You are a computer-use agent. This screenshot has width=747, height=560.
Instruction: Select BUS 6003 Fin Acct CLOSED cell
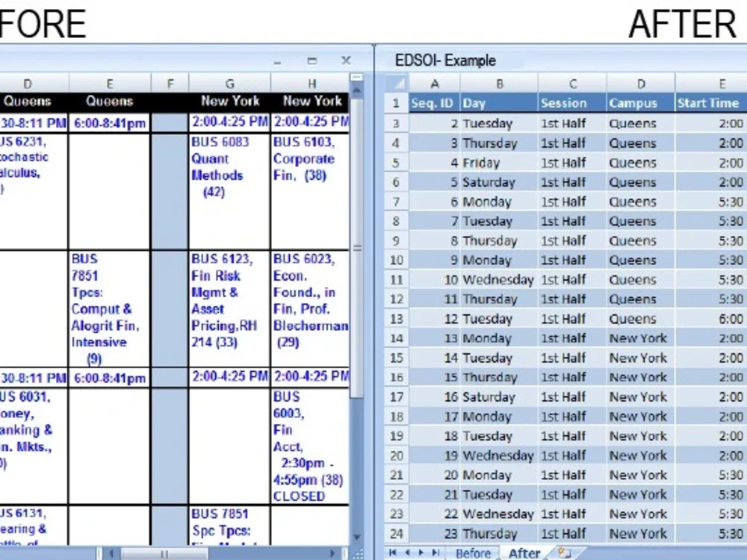(310, 447)
